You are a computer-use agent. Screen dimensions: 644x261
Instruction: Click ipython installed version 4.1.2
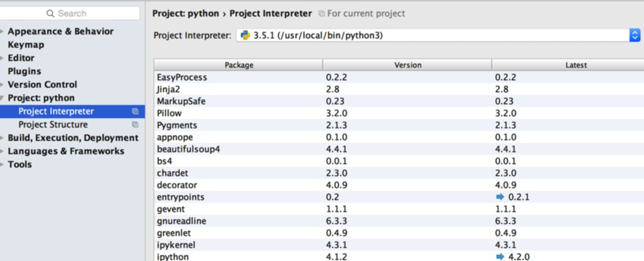click(x=337, y=257)
